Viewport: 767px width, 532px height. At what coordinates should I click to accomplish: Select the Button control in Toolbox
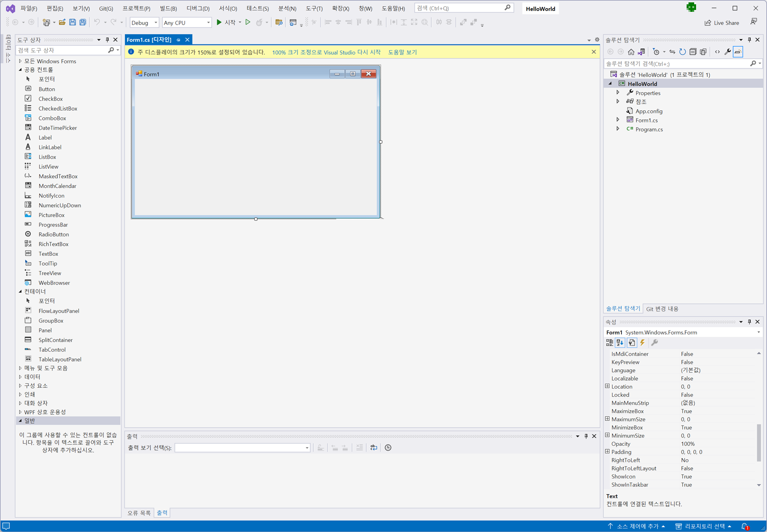(46, 89)
